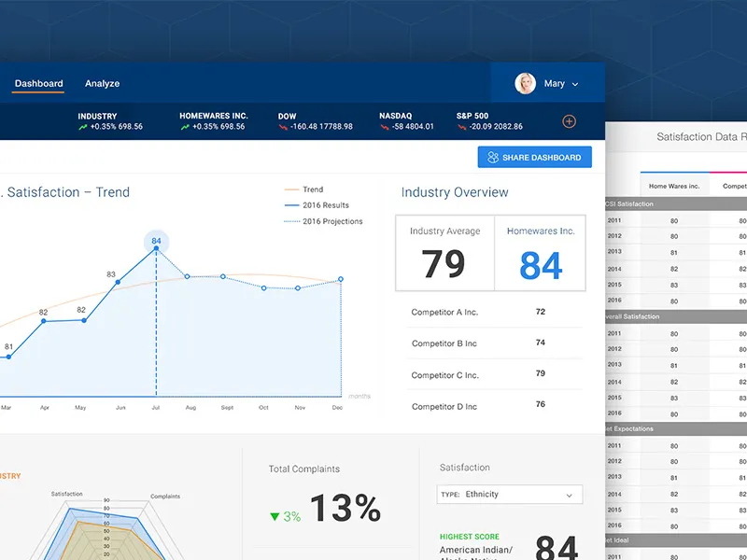Click the projection point above Oct
The image size is (747, 560).
(x=264, y=288)
